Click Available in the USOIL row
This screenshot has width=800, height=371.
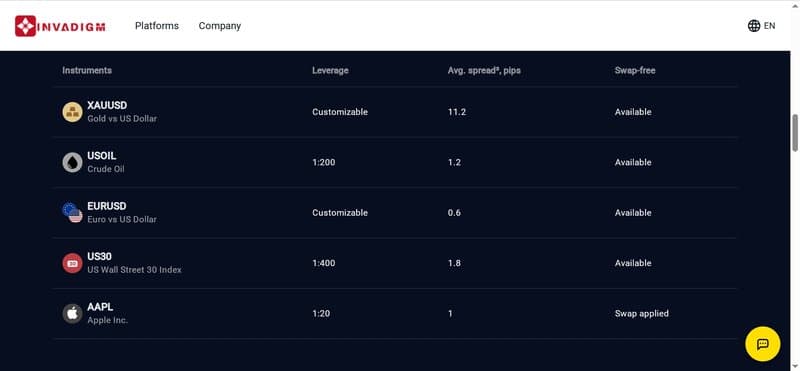tap(633, 162)
